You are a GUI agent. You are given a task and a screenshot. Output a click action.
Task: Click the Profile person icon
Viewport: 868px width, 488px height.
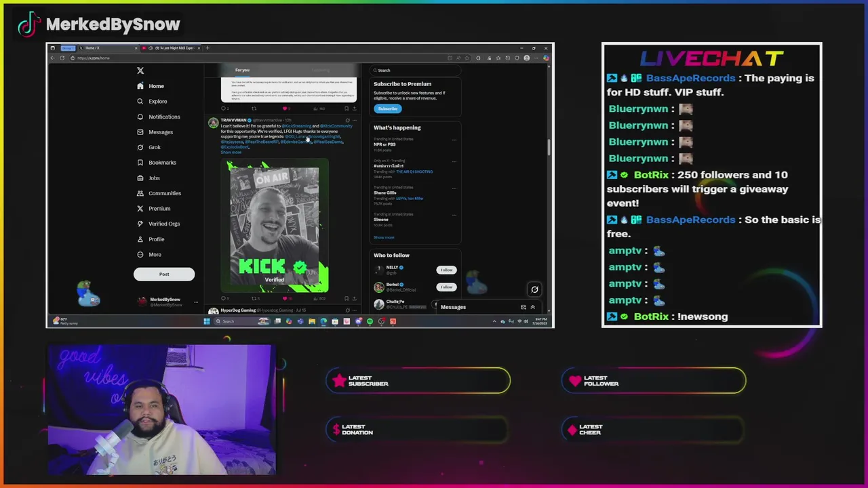[x=140, y=239]
